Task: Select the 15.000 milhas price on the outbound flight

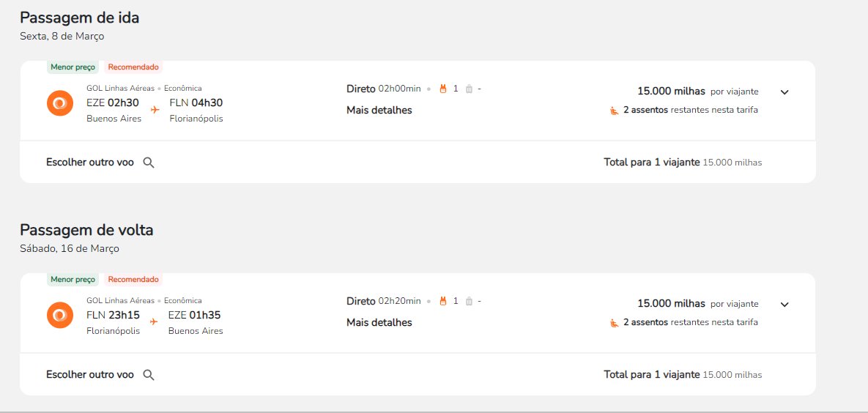Action: (x=672, y=92)
